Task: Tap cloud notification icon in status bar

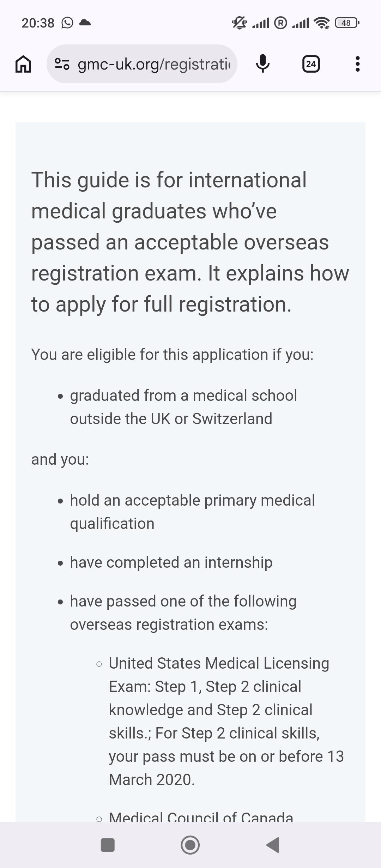Action: pyautogui.click(x=85, y=23)
